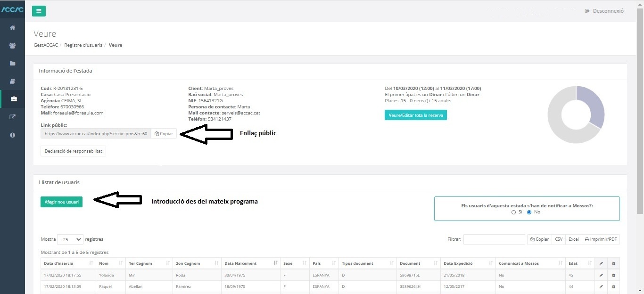Click document number '35896264H'
The width and height of the screenshot is (644, 294).
point(410,286)
